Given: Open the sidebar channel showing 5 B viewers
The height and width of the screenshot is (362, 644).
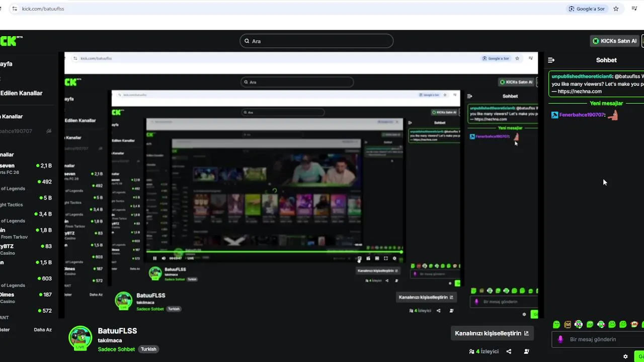Looking at the screenshot, I should [x=26, y=201].
